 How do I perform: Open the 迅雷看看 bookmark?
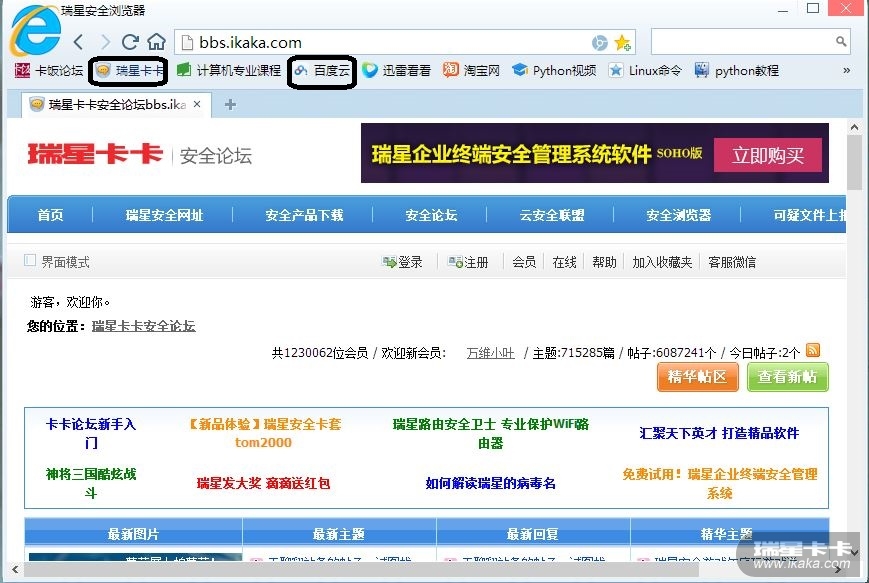pyautogui.click(x=396, y=70)
